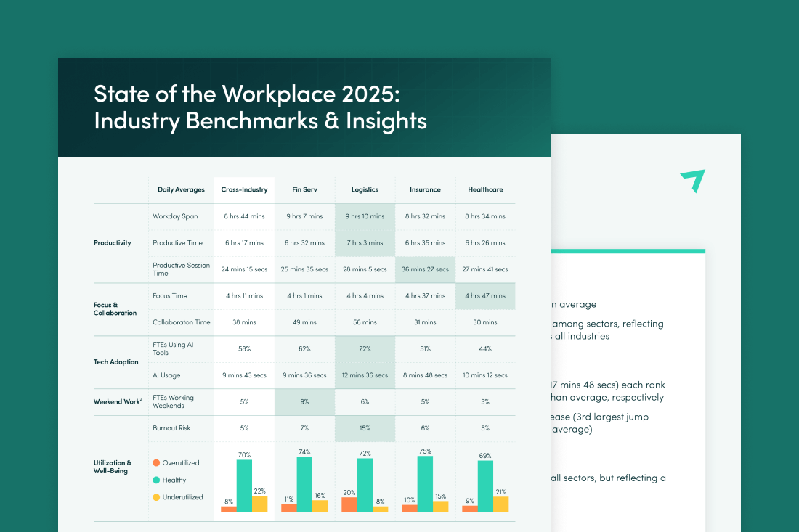Select the Fin Serv column header
This screenshot has width=799, height=532.
[x=304, y=189]
